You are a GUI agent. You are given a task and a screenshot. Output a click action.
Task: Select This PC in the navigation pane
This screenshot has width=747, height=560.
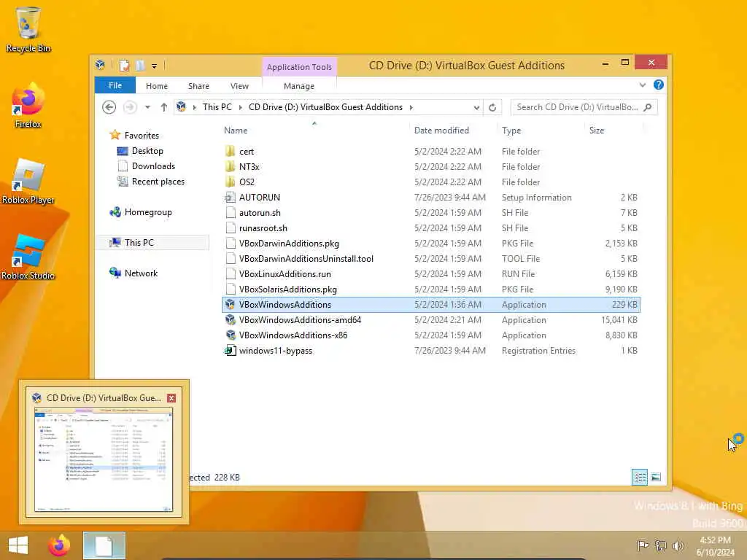[152, 242]
